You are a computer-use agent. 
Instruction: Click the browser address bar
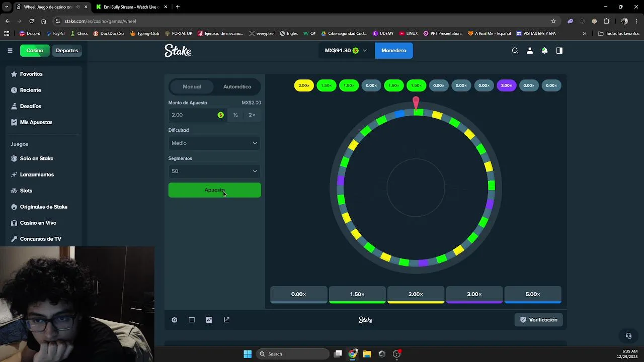(305, 21)
